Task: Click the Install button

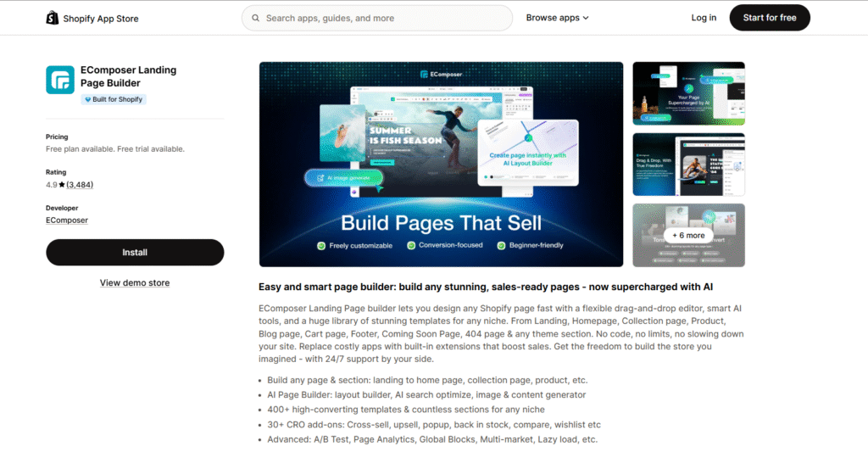Action: [x=135, y=253]
